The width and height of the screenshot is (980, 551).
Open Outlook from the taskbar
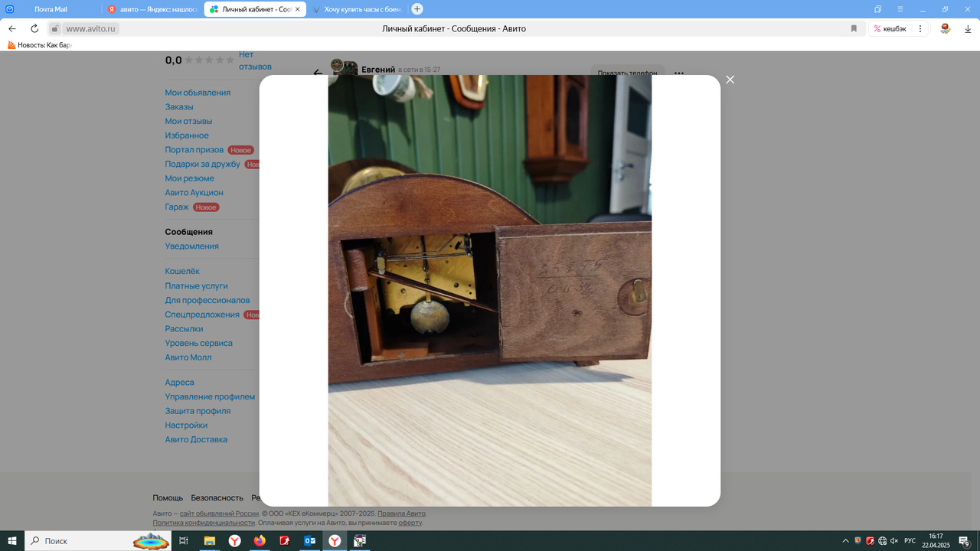pos(310,541)
